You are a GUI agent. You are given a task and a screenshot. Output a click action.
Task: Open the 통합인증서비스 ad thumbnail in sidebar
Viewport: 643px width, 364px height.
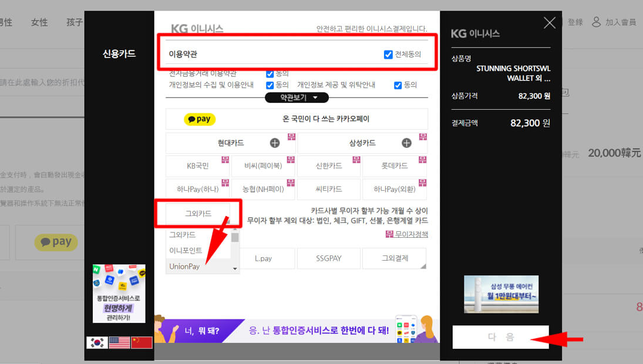pos(119,294)
